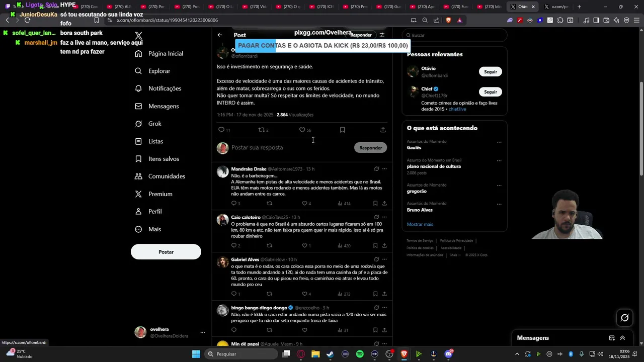Reply to Caio caloteiro's comment
Screen dimensions: 644x362
click(233, 246)
